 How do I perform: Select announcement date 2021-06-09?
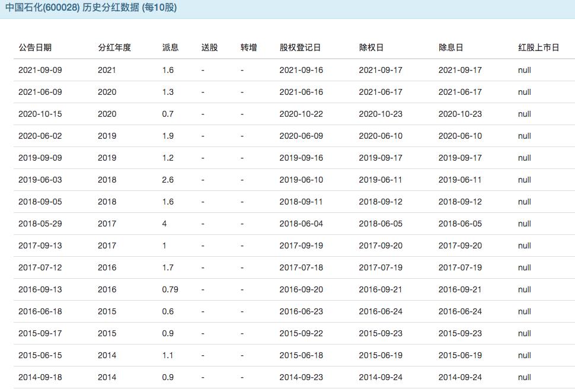coord(40,92)
